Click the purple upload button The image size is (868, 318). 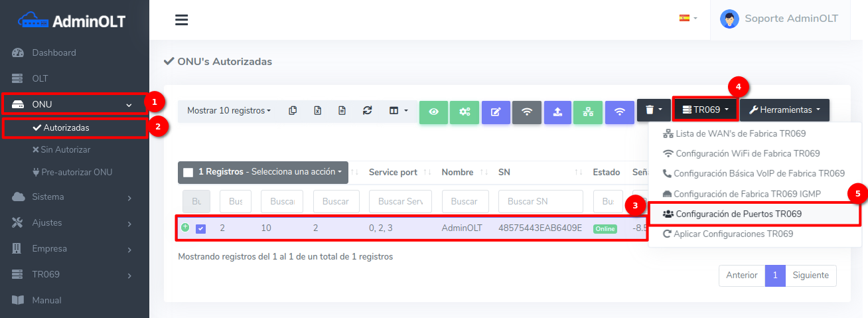(x=557, y=112)
